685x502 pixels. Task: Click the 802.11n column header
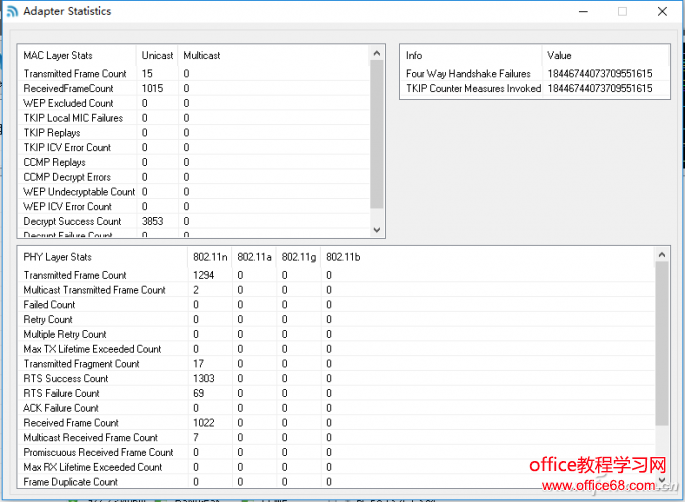pos(210,257)
